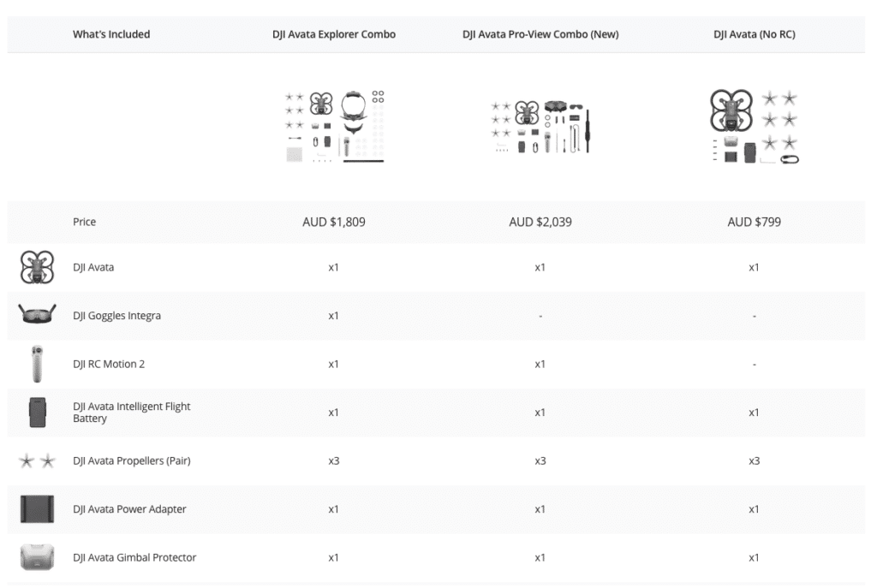
Task: Select the DJI Avata Explorer Combo heading
Action: click(334, 34)
